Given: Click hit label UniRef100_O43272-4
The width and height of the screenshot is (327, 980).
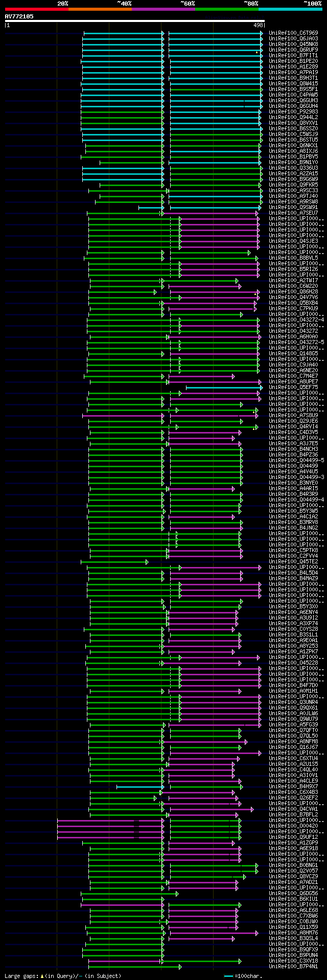Looking at the screenshot, I should [x=296, y=320].
